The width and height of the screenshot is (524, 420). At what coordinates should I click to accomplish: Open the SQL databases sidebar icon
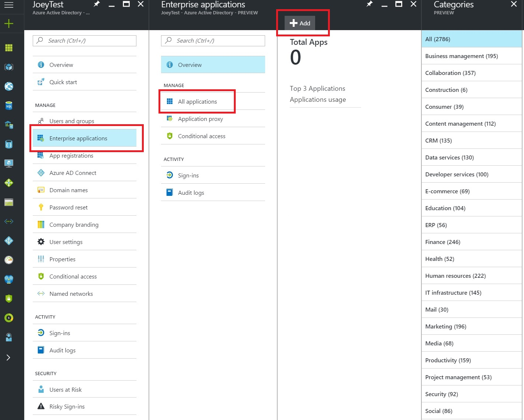(9, 106)
